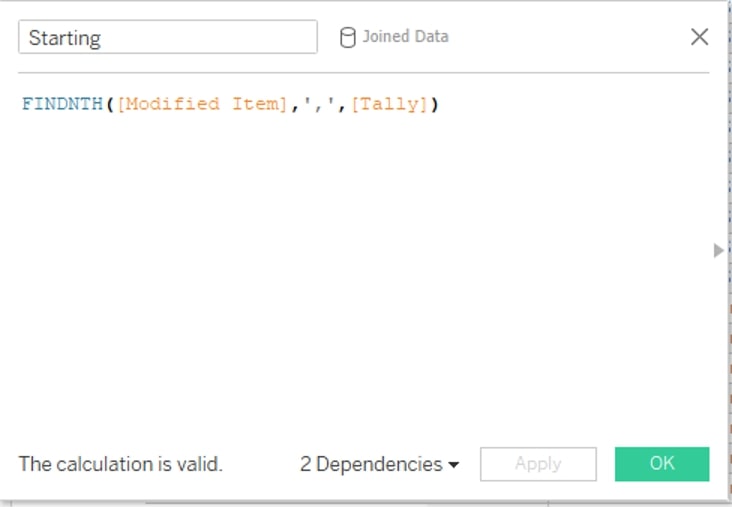Click the caret beside 2 Dependencies
Screen dimensions: 732x508
tap(453, 465)
